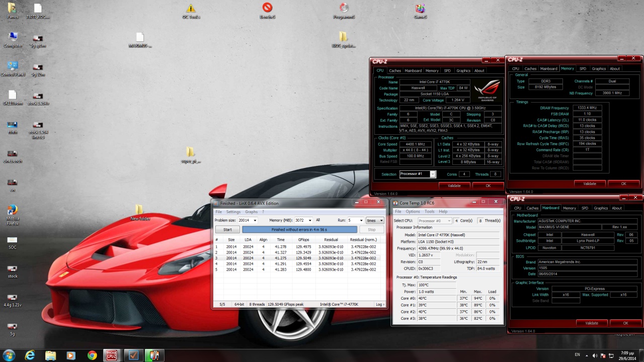Expand the Memory (MiB) dropdown in LinX
Viewport: 644px width, 362px height.
pos(310,220)
